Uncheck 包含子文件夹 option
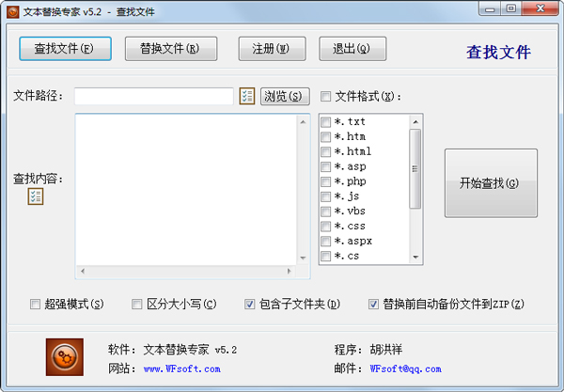This screenshot has height=392, width=564. tap(249, 304)
